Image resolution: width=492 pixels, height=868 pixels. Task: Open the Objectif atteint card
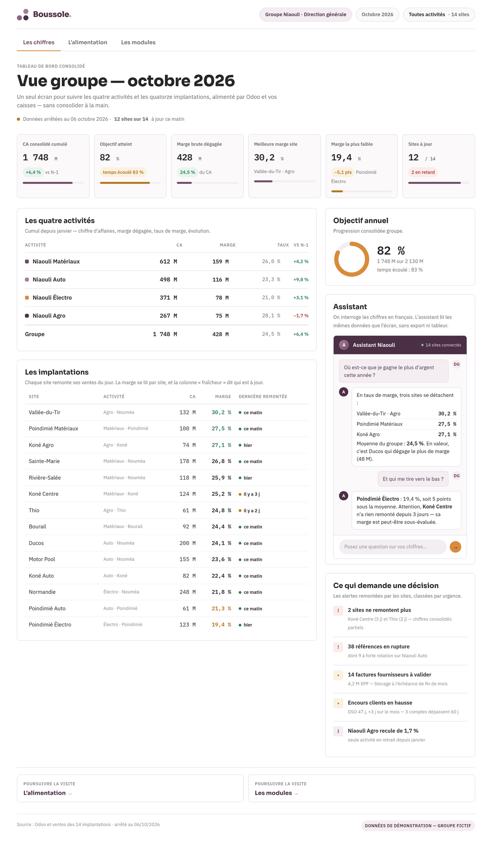[x=130, y=166]
